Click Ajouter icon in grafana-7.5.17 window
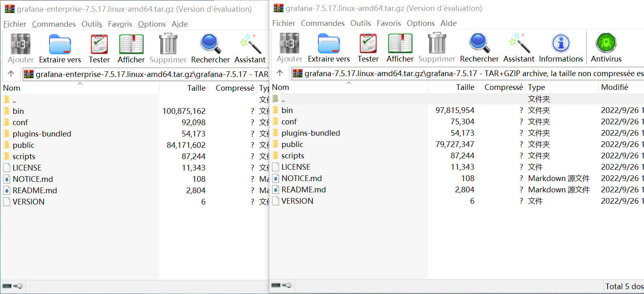This screenshot has height=294, width=644. (x=290, y=43)
